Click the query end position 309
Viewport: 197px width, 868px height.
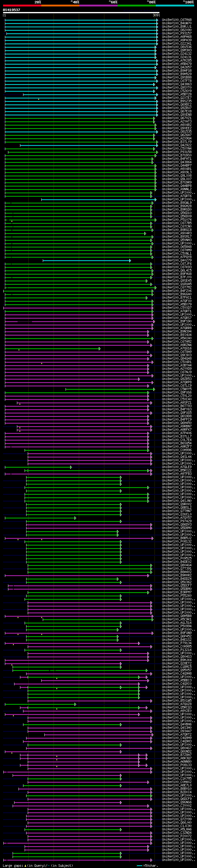pyautogui.click(x=155, y=15)
